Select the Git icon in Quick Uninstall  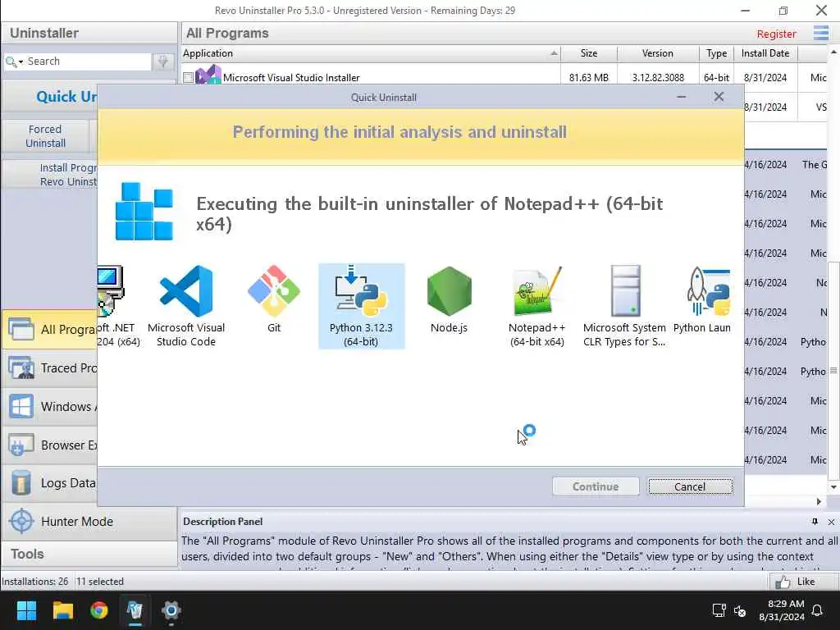pyautogui.click(x=274, y=291)
